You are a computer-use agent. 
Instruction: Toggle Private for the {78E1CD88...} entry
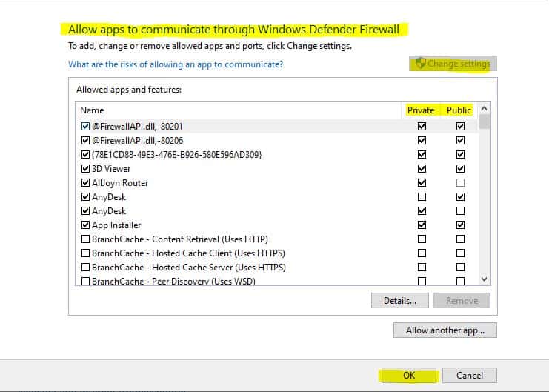[x=422, y=154]
